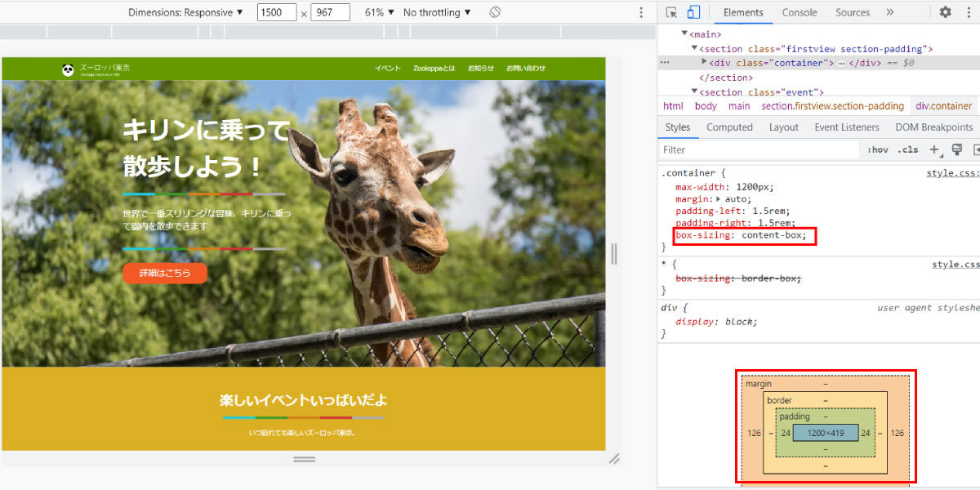Open the Dimensions: Responsive dropdown
Viewport: 980px width, 490px height.
[x=186, y=12]
